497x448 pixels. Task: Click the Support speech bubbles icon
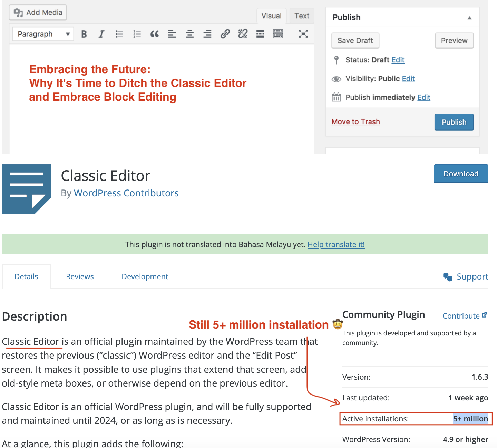[448, 277]
